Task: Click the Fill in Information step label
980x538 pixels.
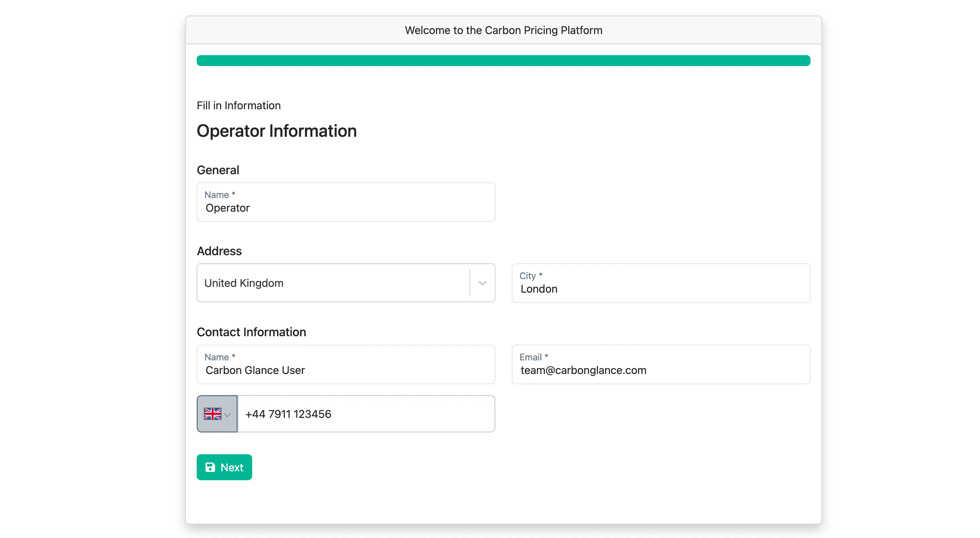Action: pyautogui.click(x=239, y=105)
